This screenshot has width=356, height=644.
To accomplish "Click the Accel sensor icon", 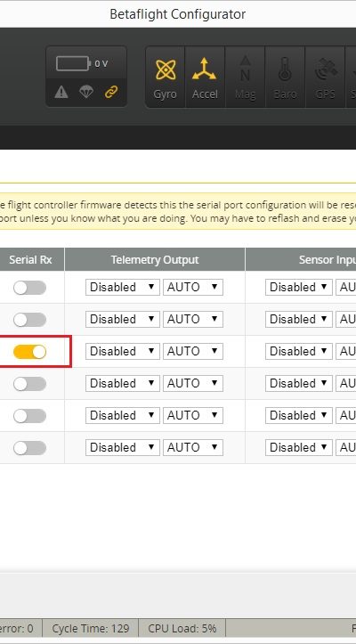I will [205, 77].
